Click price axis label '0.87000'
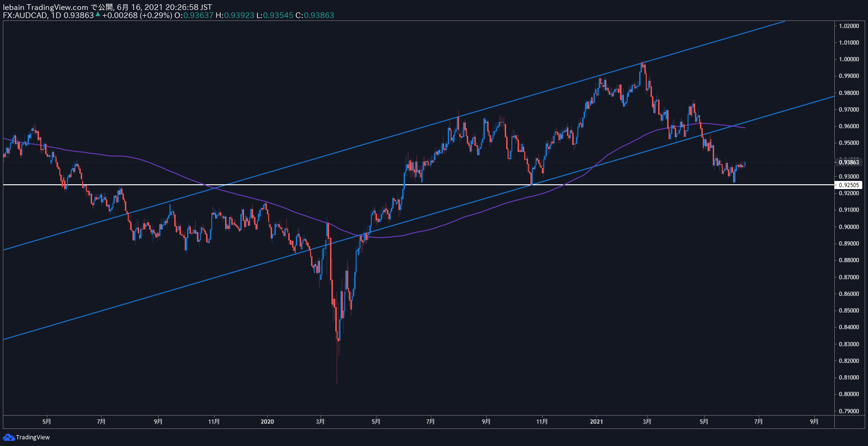The image size is (868, 446). click(849, 277)
